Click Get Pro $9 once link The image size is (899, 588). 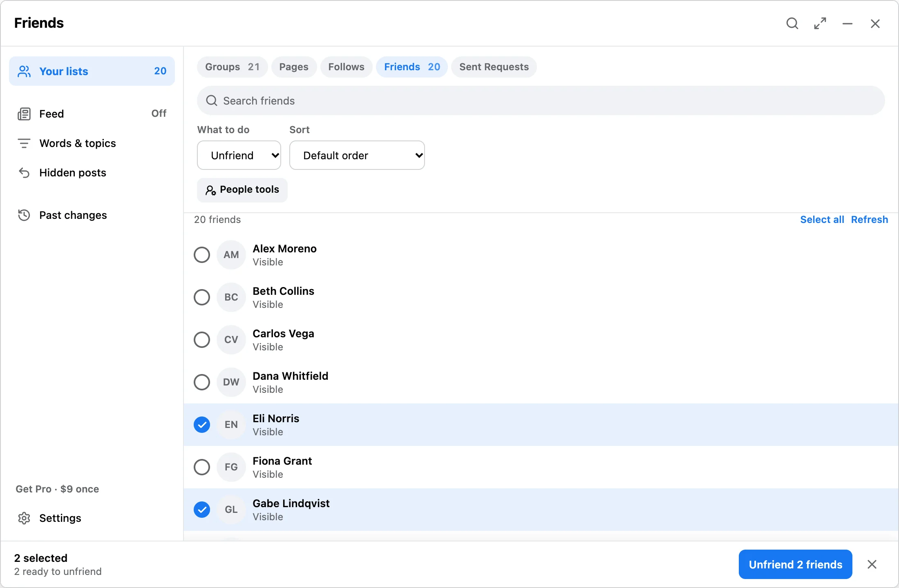(57, 489)
